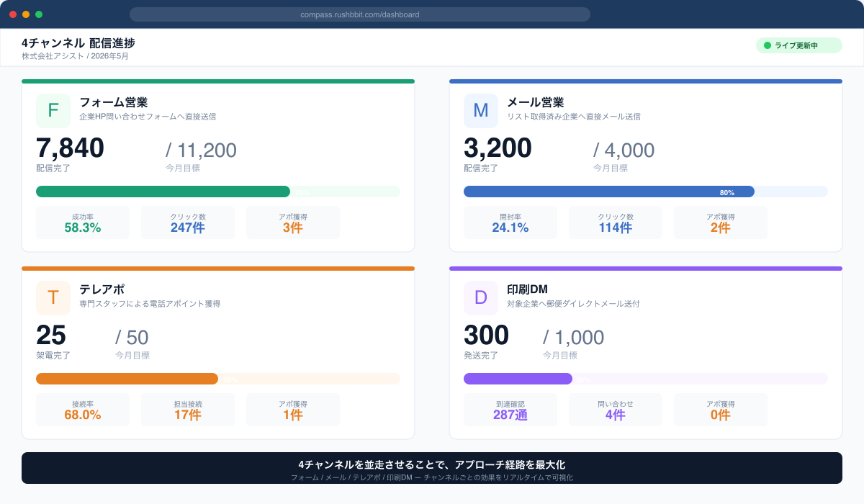Click the 3件 アポ獲得 tile

click(x=293, y=222)
